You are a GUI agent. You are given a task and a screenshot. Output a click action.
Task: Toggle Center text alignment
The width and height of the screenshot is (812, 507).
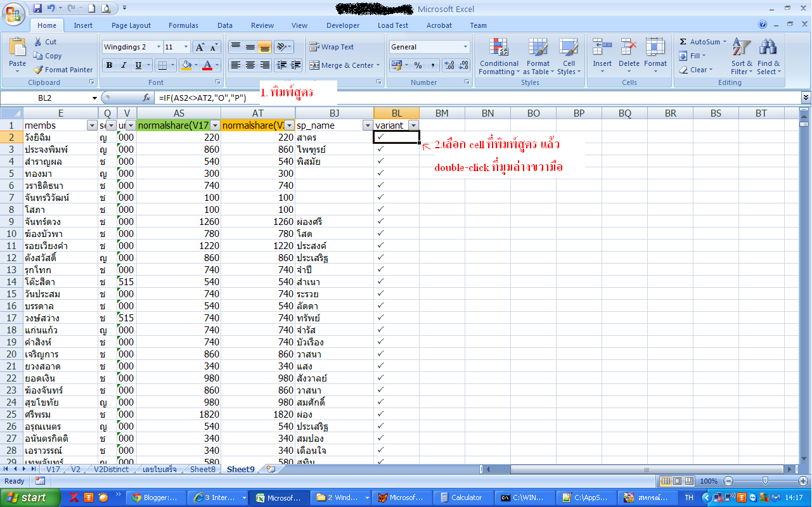click(x=250, y=65)
